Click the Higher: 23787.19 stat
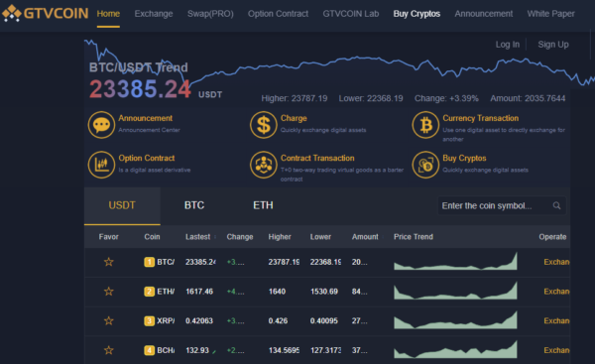Screen dimensions: 595x364 295,98
